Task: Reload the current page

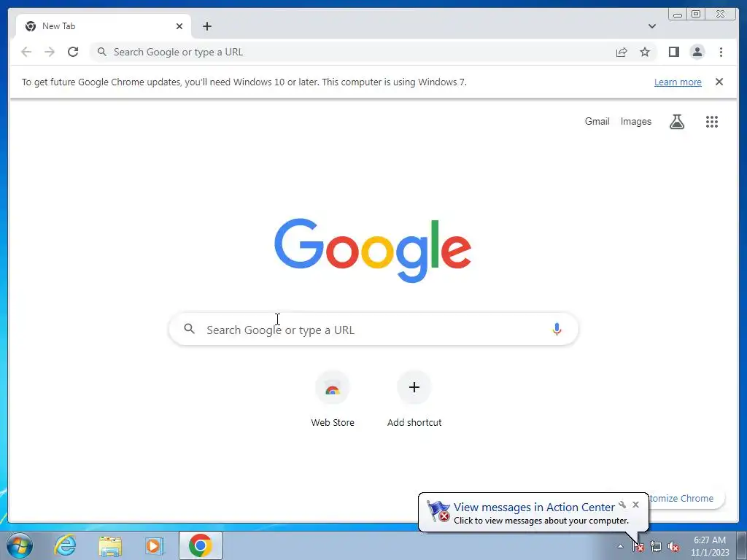Action: (x=73, y=52)
